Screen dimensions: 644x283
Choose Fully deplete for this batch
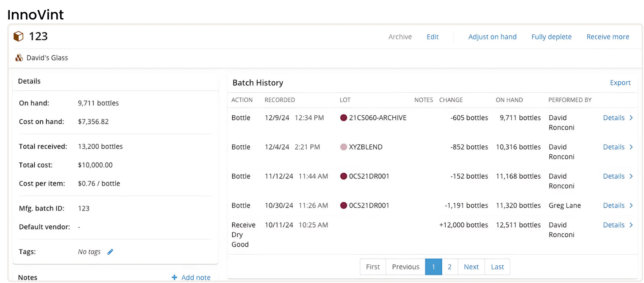(551, 37)
